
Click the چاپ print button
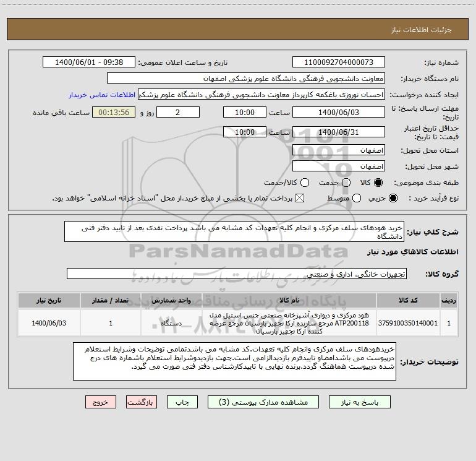click(182, 402)
